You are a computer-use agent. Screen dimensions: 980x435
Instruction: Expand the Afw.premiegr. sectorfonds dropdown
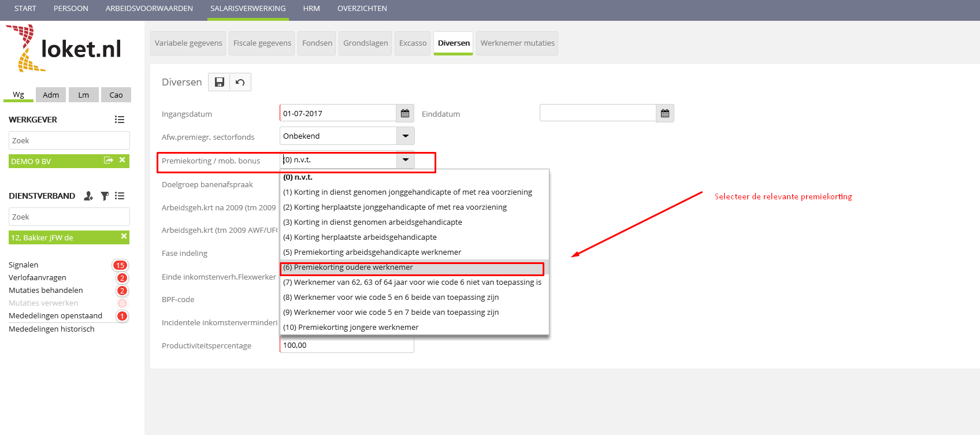(406, 136)
